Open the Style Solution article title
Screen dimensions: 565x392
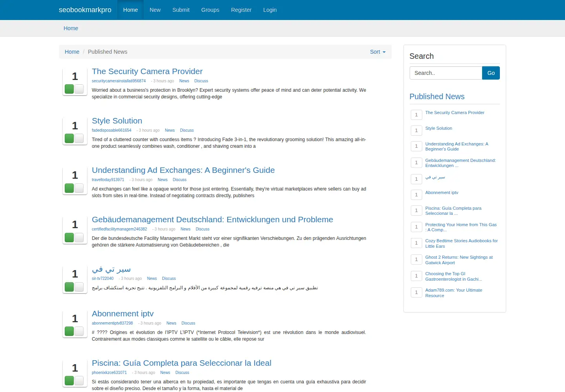pos(117,121)
